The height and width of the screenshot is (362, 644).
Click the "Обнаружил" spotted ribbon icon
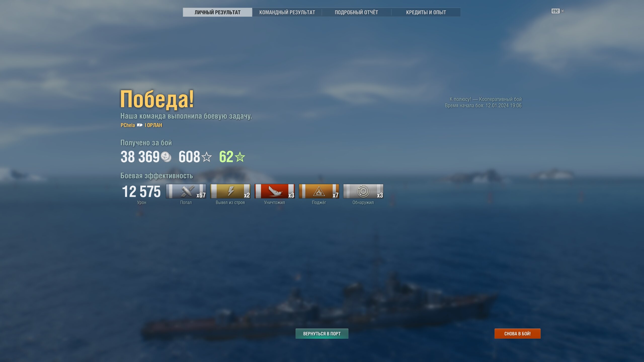point(363,191)
